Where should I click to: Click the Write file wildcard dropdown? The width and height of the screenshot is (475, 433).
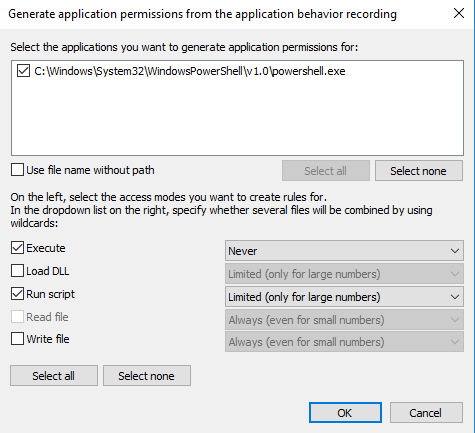(344, 342)
